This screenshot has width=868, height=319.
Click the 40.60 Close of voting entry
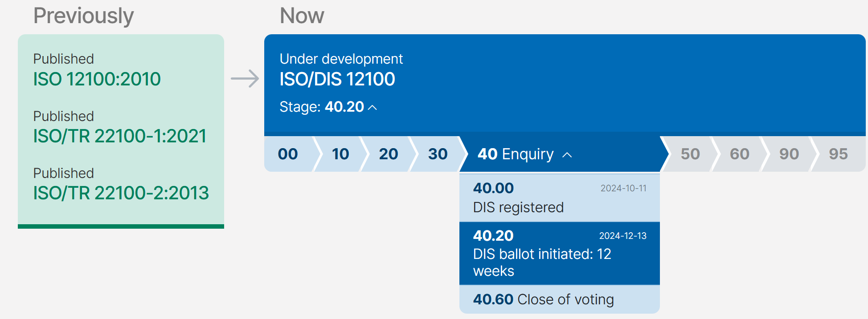pyautogui.click(x=560, y=299)
